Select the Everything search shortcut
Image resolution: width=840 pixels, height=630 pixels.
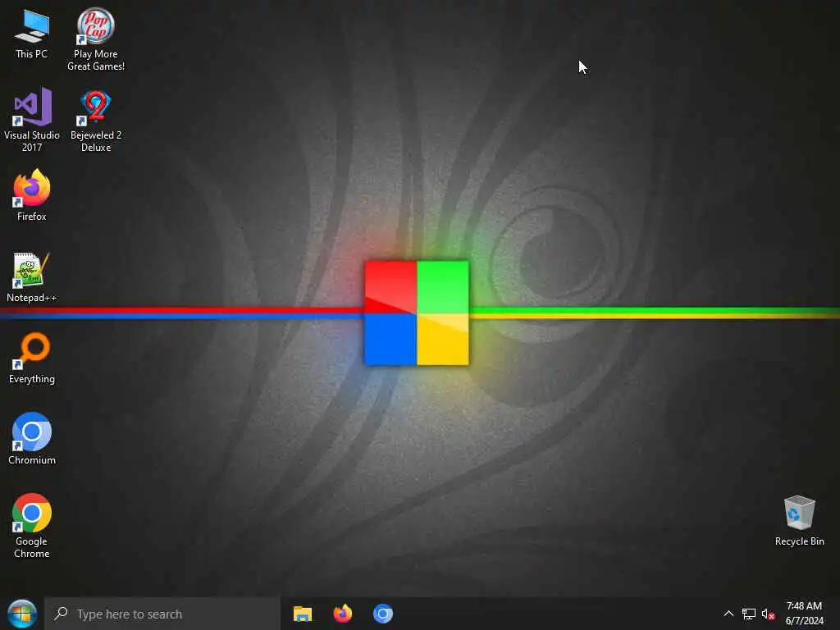(32, 358)
